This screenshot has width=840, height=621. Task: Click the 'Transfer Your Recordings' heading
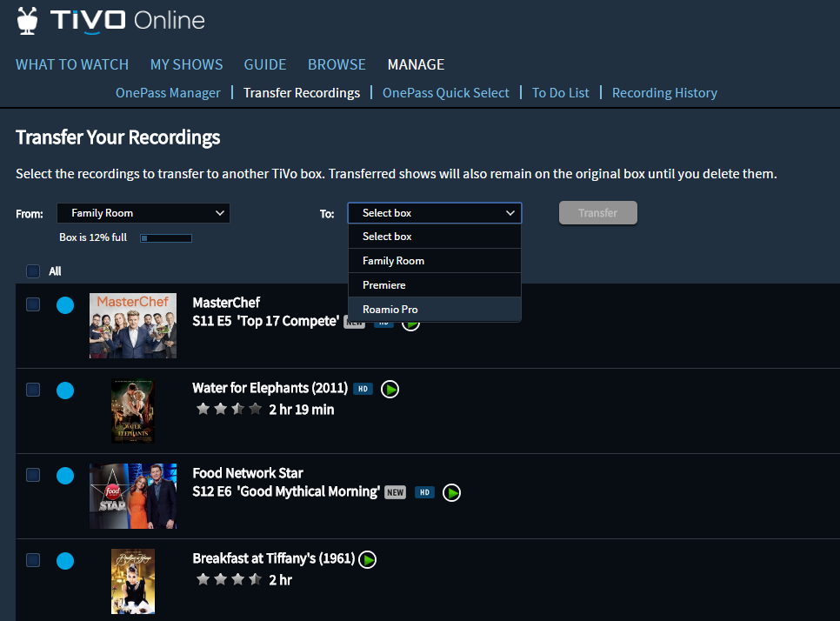(x=118, y=137)
